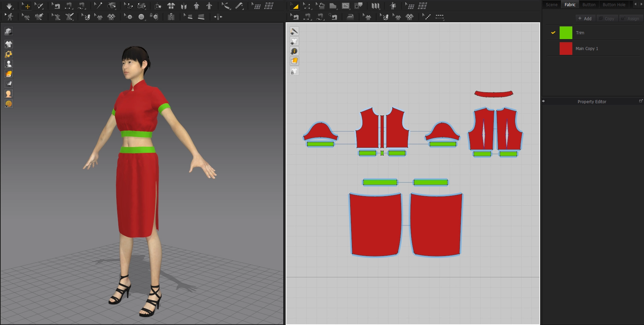644x325 pixels.
Task: Collapse Property Editor using left arrow
Action: [544, 101]
